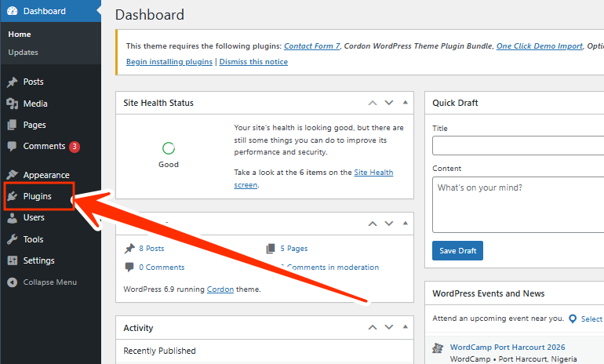Click the WordCamp Port Harcourt event icon
Image resolution: width=604 pixels, height=364 pixels.
438,348
